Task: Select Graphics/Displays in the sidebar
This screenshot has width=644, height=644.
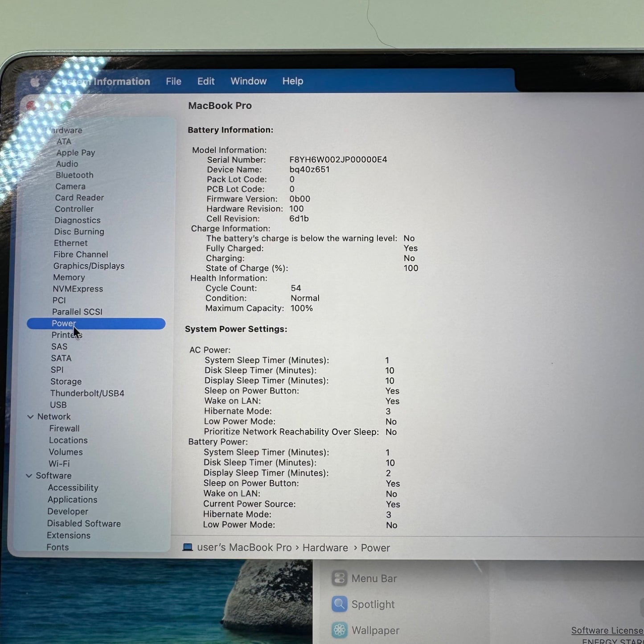Action: pos(89,266)
